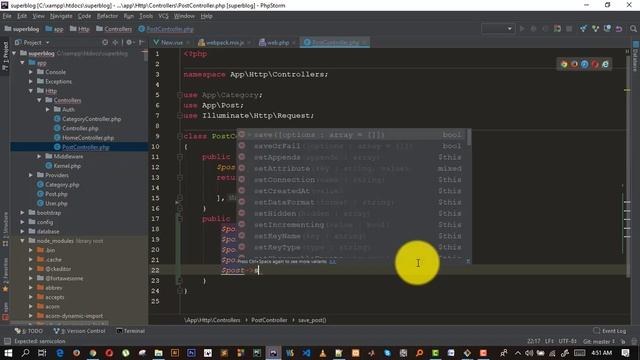The width and height of the screenshot is (640, 360).
Task: Click the completion popup scrollbar
Action: pos(469,138)
